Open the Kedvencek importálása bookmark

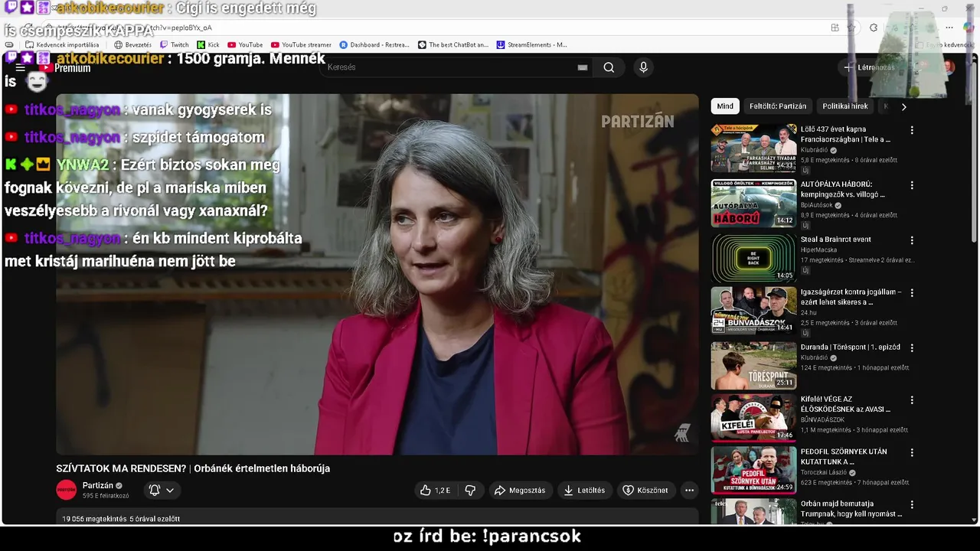61,44
